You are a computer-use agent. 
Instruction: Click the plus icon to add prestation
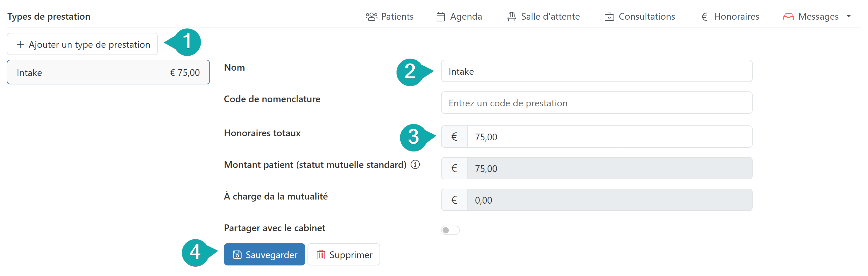click(20, 44)
